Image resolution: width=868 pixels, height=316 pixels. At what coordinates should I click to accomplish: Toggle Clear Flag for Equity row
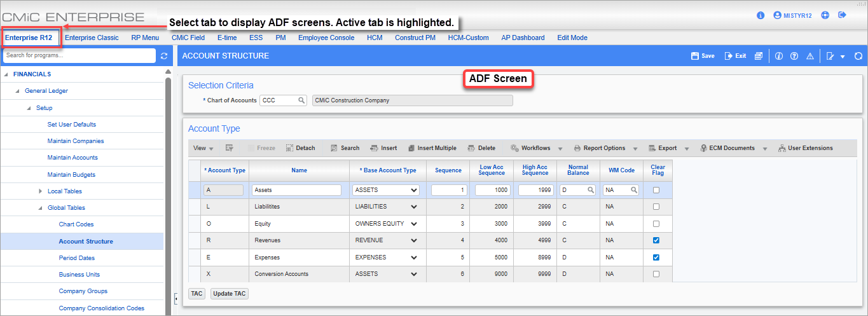[x=656, y=224]
